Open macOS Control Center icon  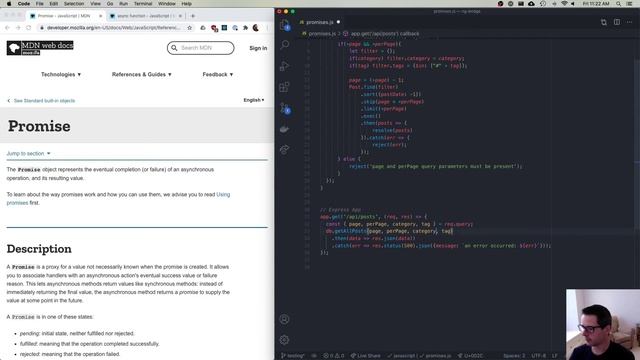[629, 4]
